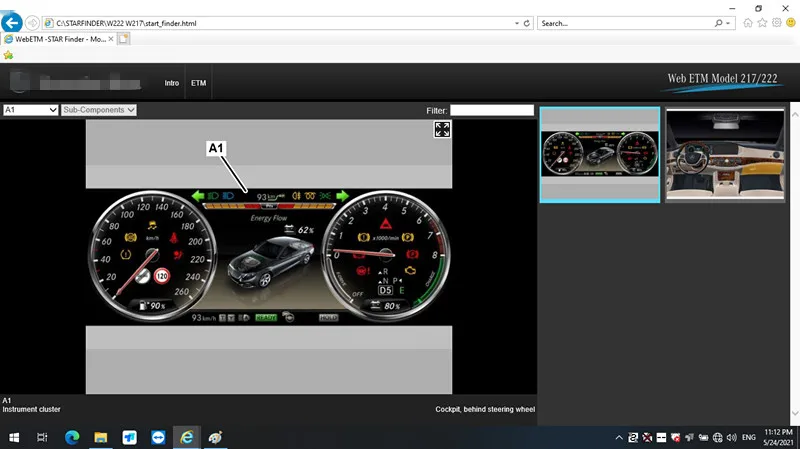
Task: Click the network globe tray icon
Action: point(717,437)
